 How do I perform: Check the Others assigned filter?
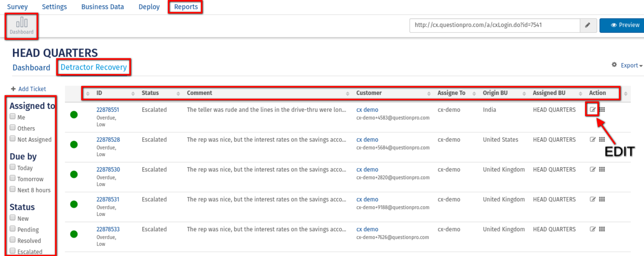(13, 128)
